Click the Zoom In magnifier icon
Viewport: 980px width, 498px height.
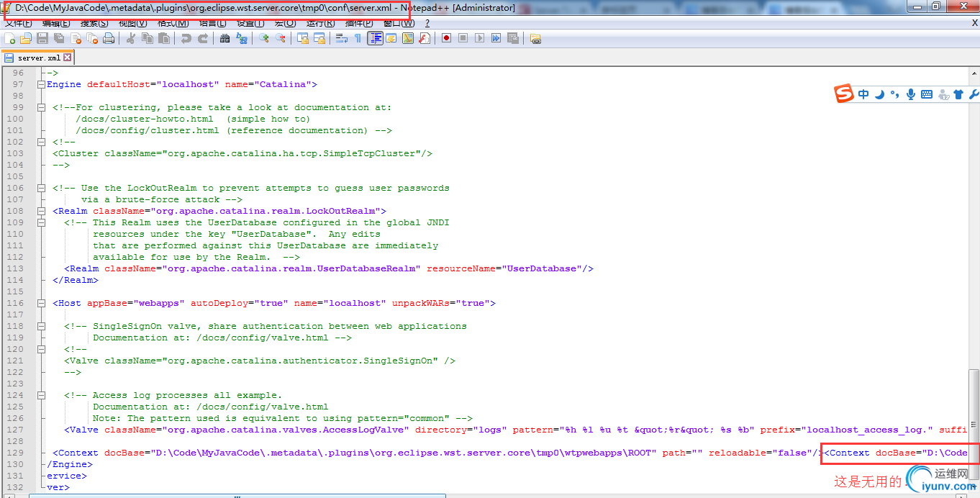(x=263, y=38)
